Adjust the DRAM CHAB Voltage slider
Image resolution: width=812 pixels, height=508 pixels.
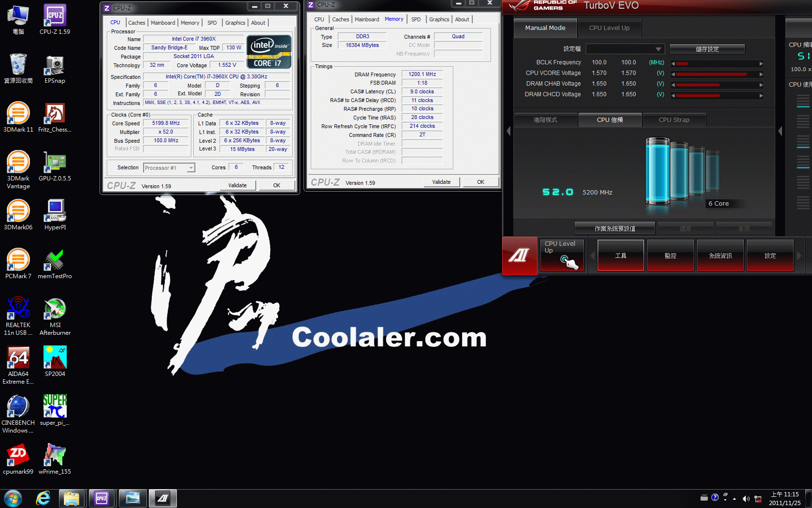coord(717,85)
